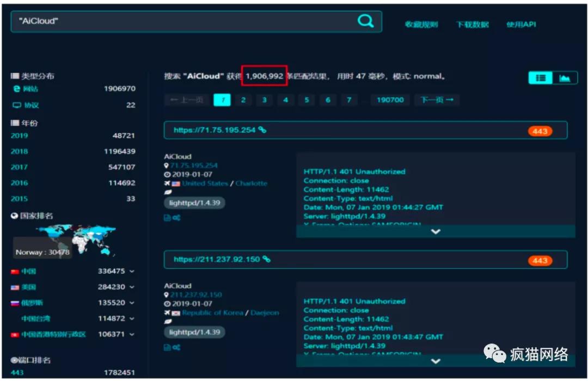Click IP address 211.237.92.150 under AiCloud

[196, 295]
